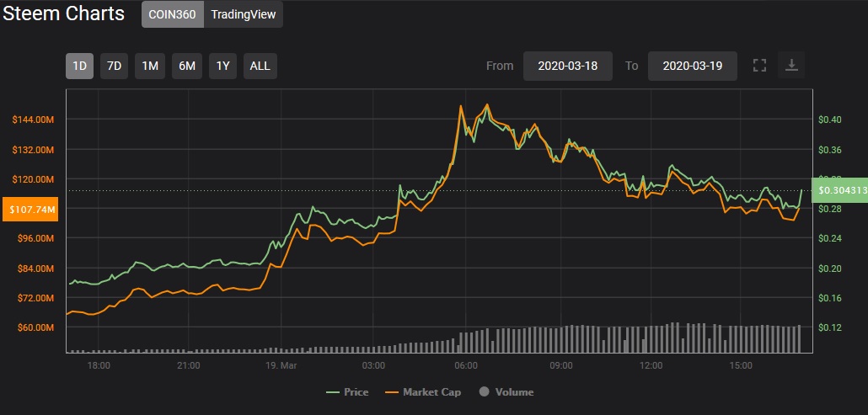Click the $60.00M axis label
Viewport: 868px width, 415px height.
click(36, 327)
